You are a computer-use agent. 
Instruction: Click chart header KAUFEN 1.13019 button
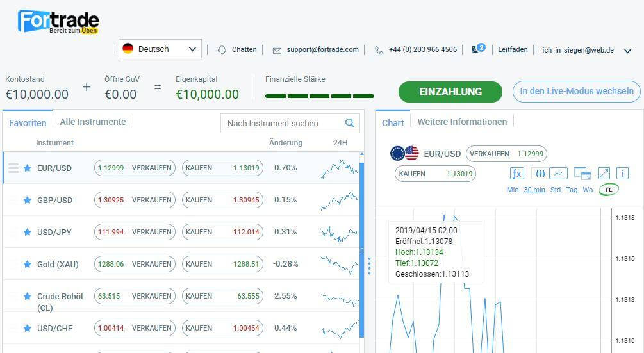click(435, 174)
